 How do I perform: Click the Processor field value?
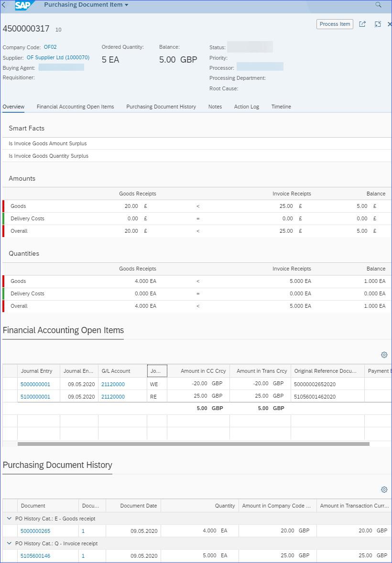[x=260, y=66]
